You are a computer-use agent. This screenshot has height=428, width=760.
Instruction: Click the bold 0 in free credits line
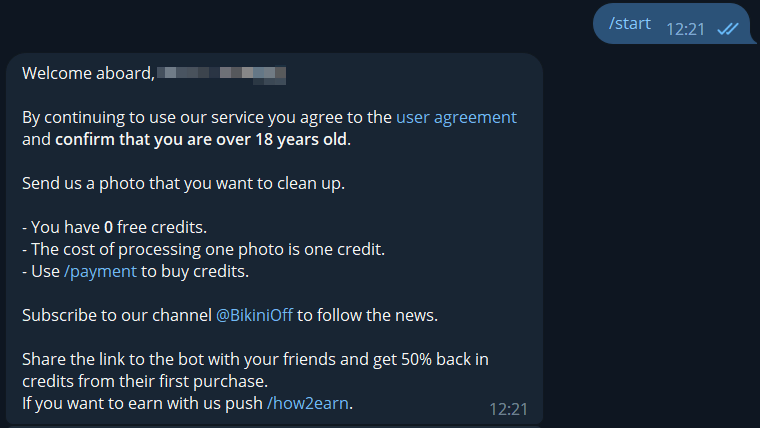click(109, 227)
